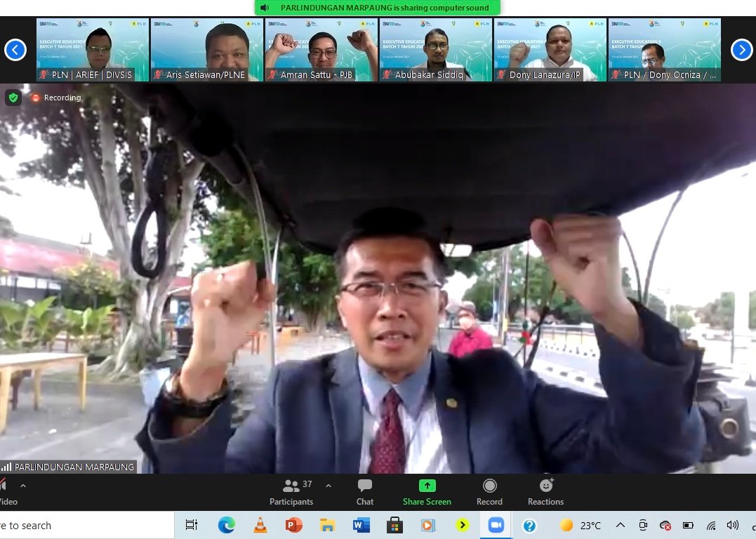Expand the Video options caret

(23, 486)
